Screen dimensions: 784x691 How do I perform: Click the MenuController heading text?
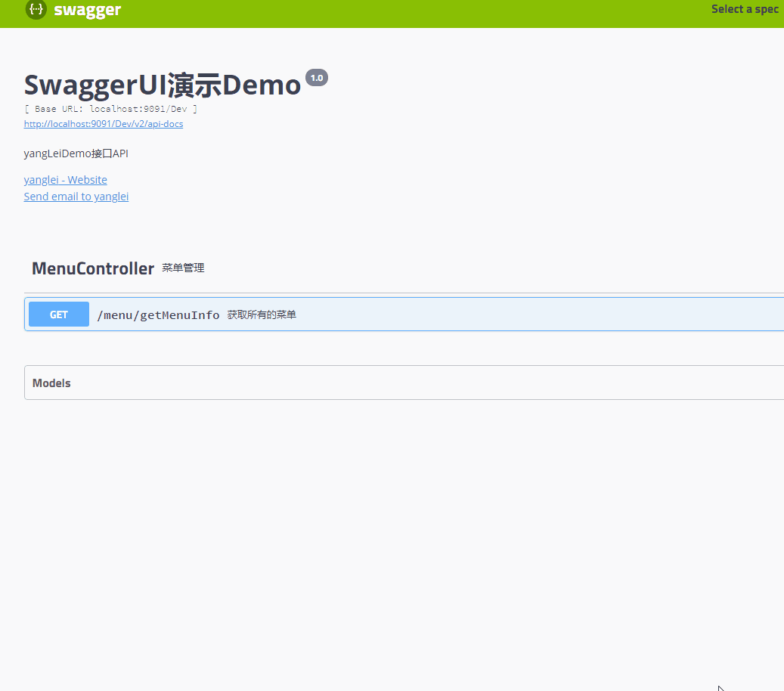click(93, 268)
